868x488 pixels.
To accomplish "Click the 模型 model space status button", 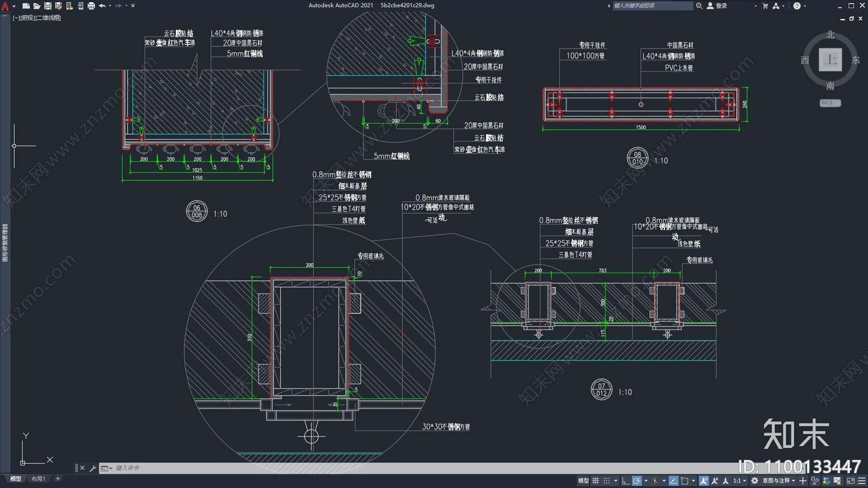I will tap(583, 481).
